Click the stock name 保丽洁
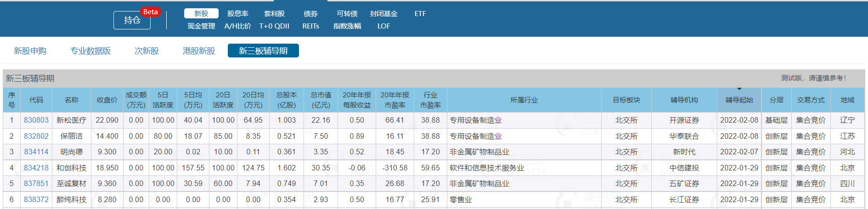Screen dimensions: 868x209 click(71, 136)
